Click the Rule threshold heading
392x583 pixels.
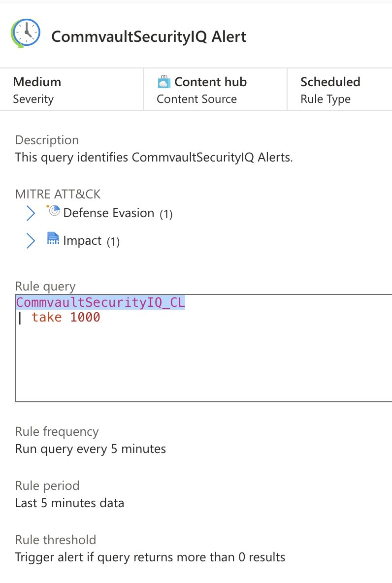click(x=56, y=540)
